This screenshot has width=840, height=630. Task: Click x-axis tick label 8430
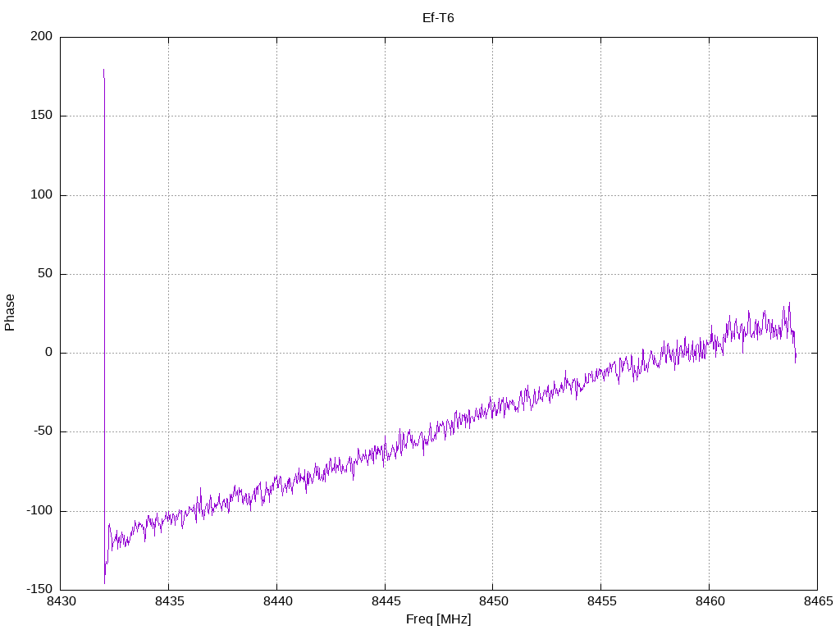tap(61, 601)
